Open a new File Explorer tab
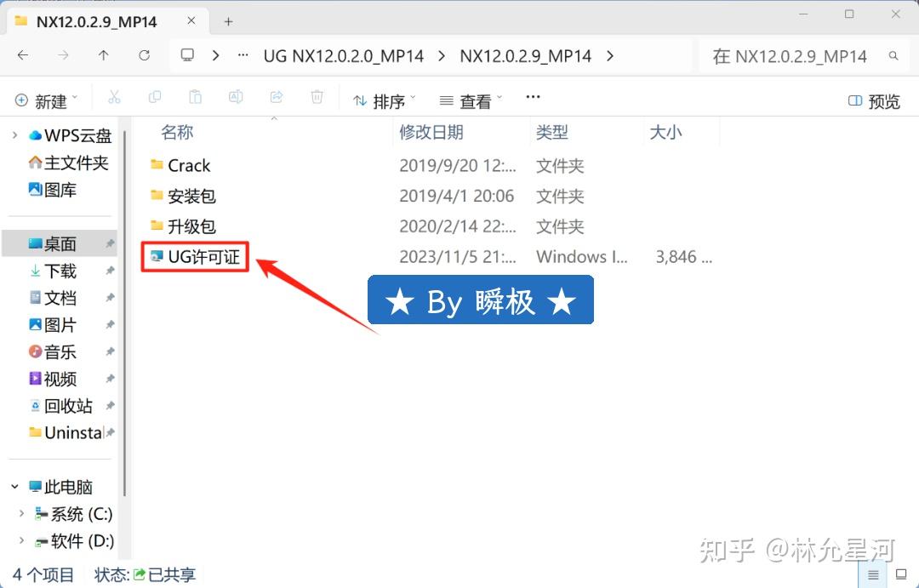The height and width of the screenshot is (588, 919). (x=227, y=20)
